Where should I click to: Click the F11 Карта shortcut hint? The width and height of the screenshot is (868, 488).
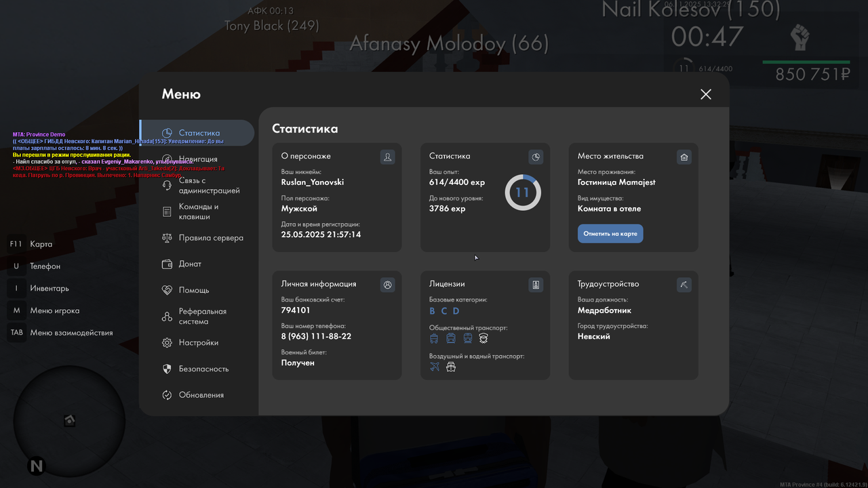[x=31, y=244]
